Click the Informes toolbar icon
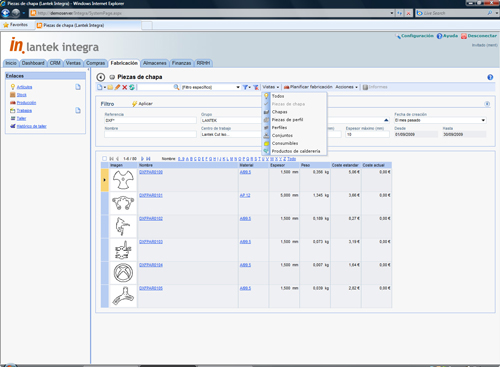 (x=365, y=87)
